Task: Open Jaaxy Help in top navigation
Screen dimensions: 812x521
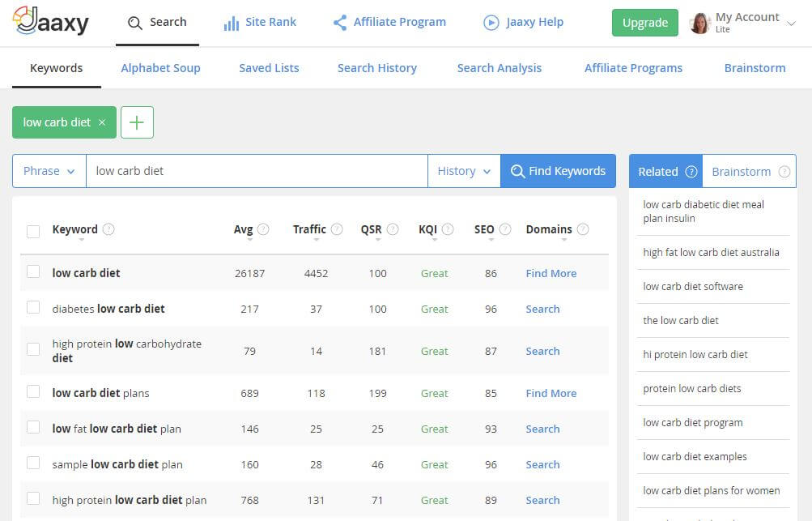Action: point(523,23)
